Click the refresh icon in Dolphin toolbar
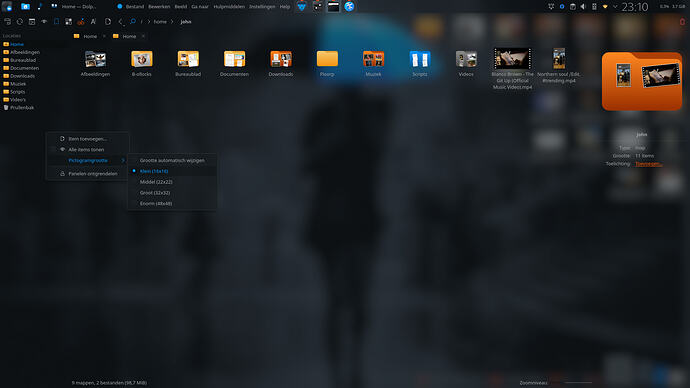 click(19, 21)
